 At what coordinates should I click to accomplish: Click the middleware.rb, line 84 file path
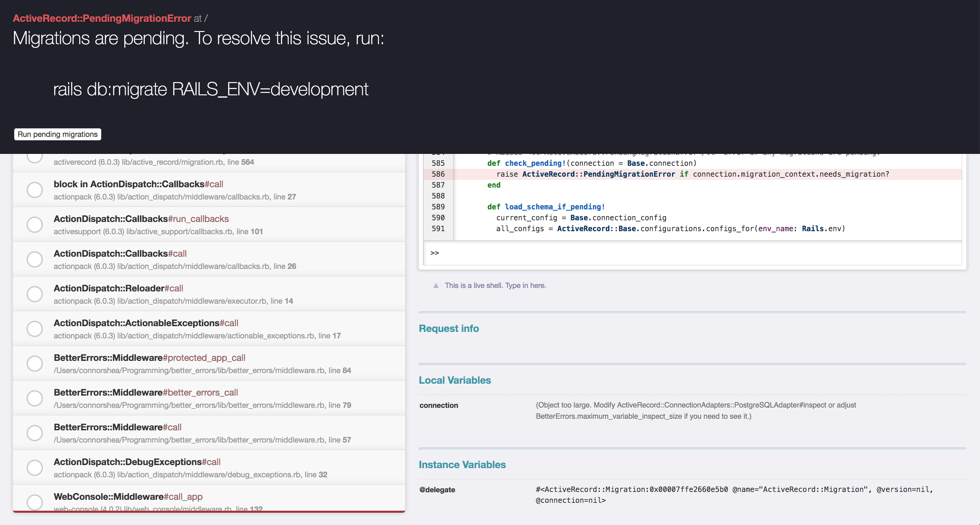[202, 370]
